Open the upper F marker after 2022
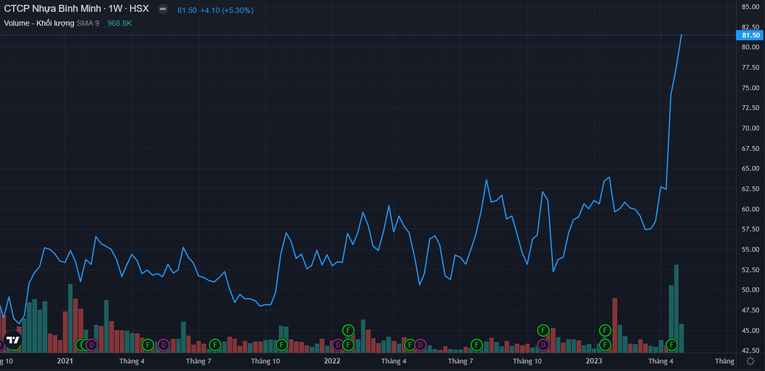 (348, 330)
